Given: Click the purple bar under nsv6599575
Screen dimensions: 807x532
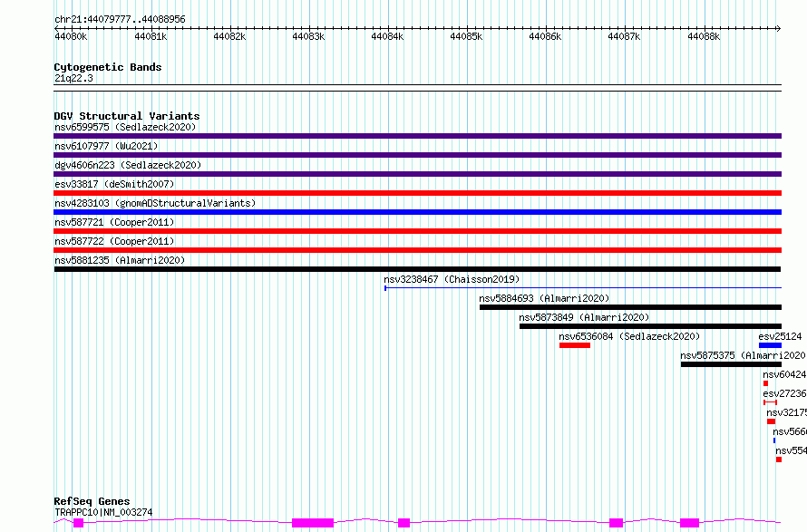Looking at the screenshot, I should point(417,136).
